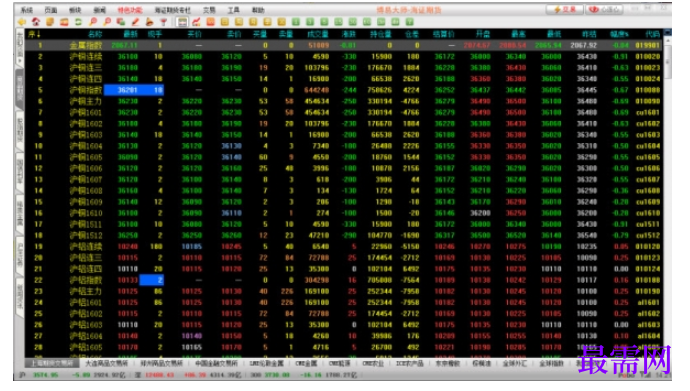
Task: Click the vertical scrollbar up arrow
Action: point(668,41)
